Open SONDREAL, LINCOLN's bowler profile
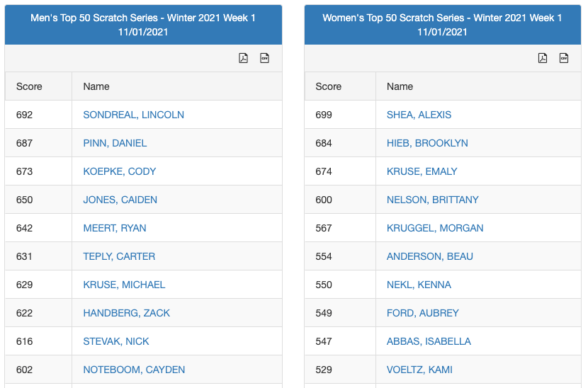The image size is (588, 388). [133, 115]
